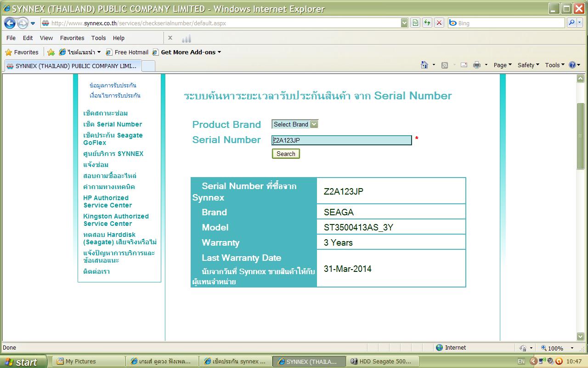588x368 pixels.
Task: Expand the Page command bar menu
Action: [x=503, y=65]
